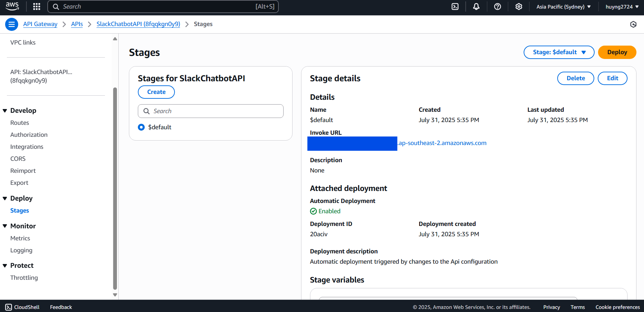644x312 pixels.
Task: Click the magnifier icon in the stages Search field
Action: pyautogui.click(x=146, y=111)
